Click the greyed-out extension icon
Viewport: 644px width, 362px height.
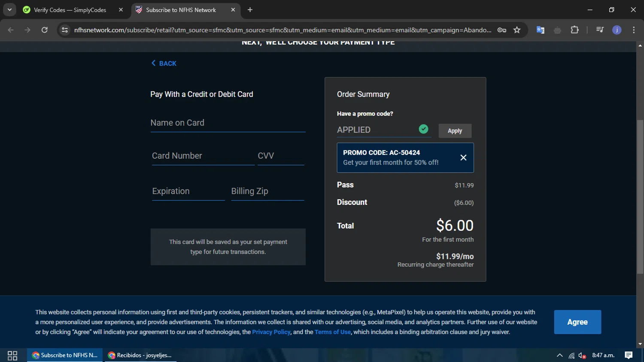pyautogui.click(x=557, y=30)
